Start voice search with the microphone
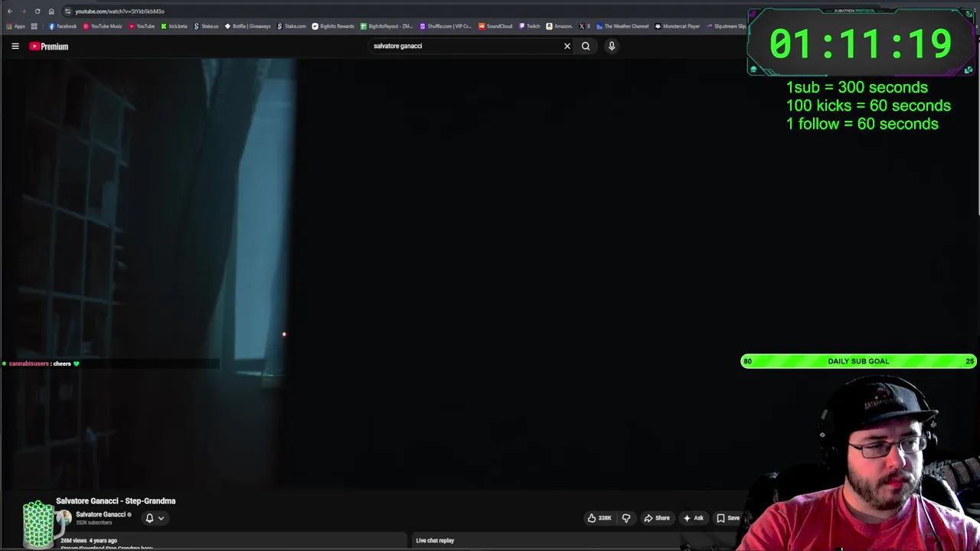This screenshot has height=551, width=980. pyautogui.click(x=612, y=46)
